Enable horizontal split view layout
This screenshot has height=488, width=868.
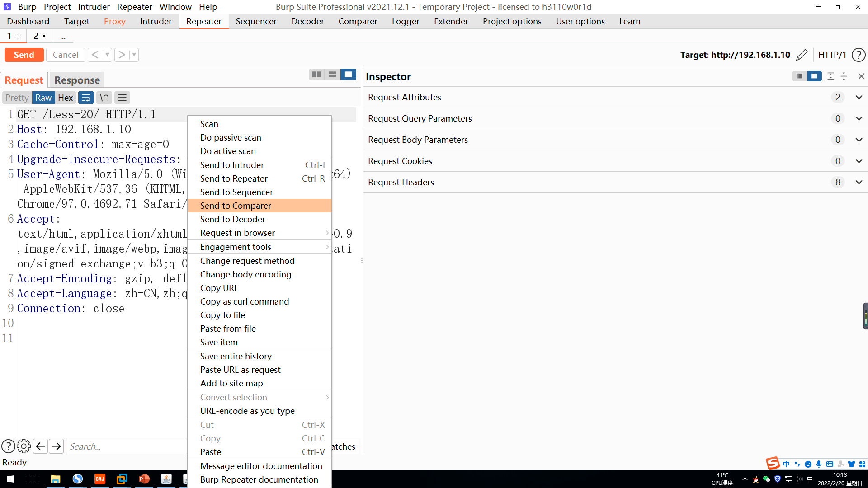332,74
